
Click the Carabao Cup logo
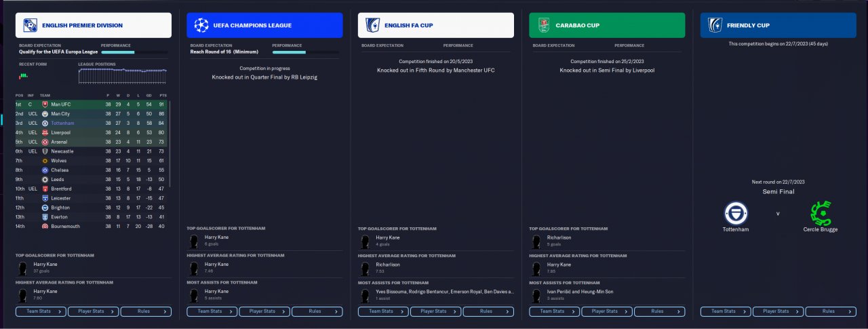[544, 25]
